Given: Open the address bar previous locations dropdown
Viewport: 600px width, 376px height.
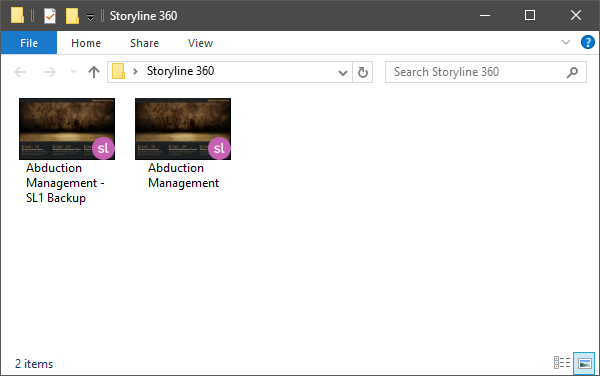Looking at the screenshot, I should (x=343, y=72).
